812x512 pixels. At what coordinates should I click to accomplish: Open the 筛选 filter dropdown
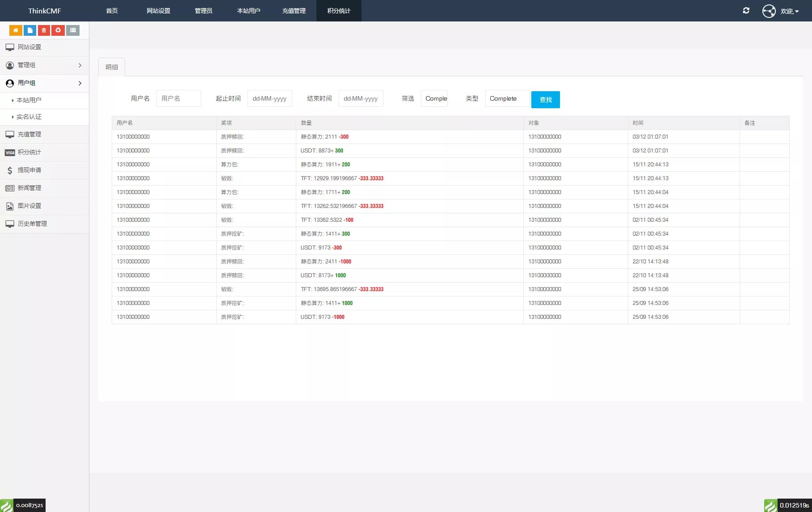pos(434,99)
